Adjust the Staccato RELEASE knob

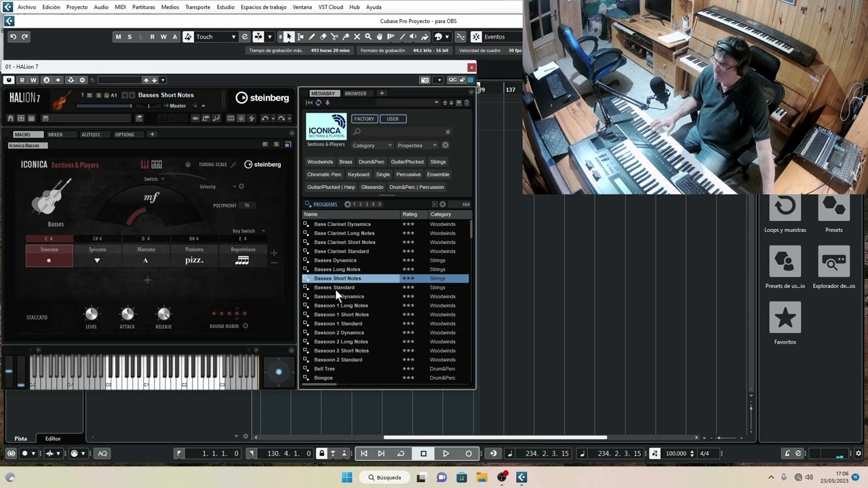[x=163, y=314]
